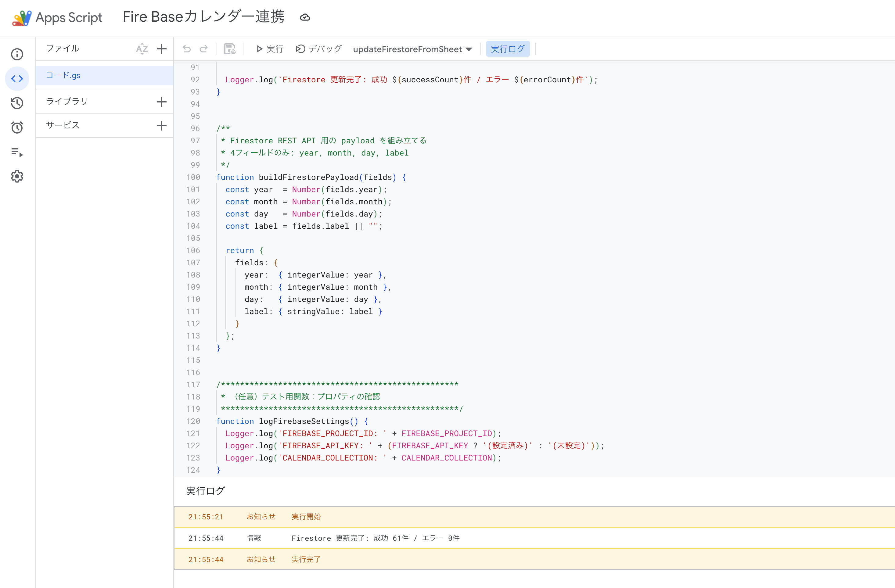Rename project title Fire Baseカレンダー連携
895x588 pixels.
click(x=203, y=17)
